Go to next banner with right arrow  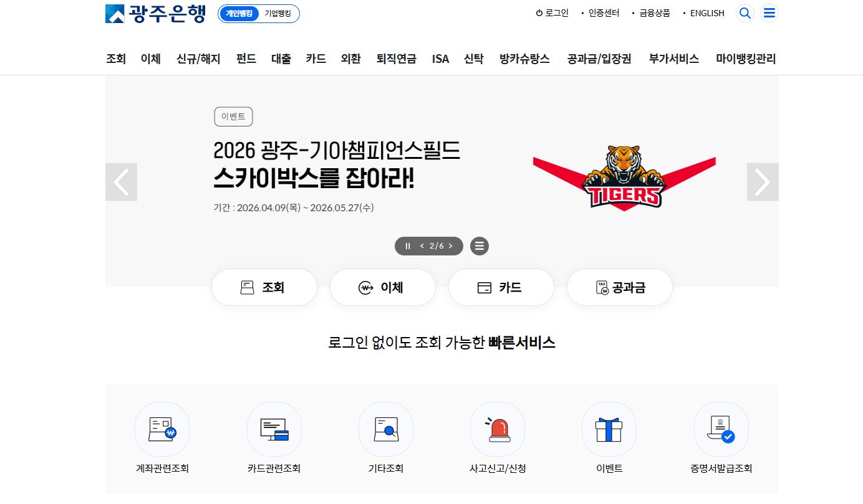[x=763, y=182]
